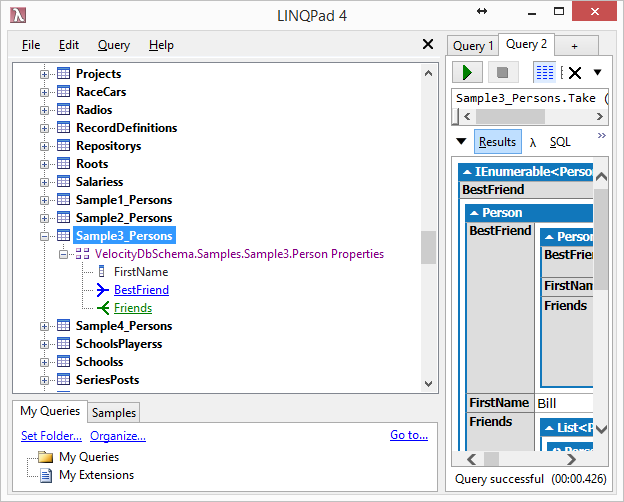Viewport: 624px width, 502px height.
Task: Switch to the Samples tab
Action: tap(114, 412)
